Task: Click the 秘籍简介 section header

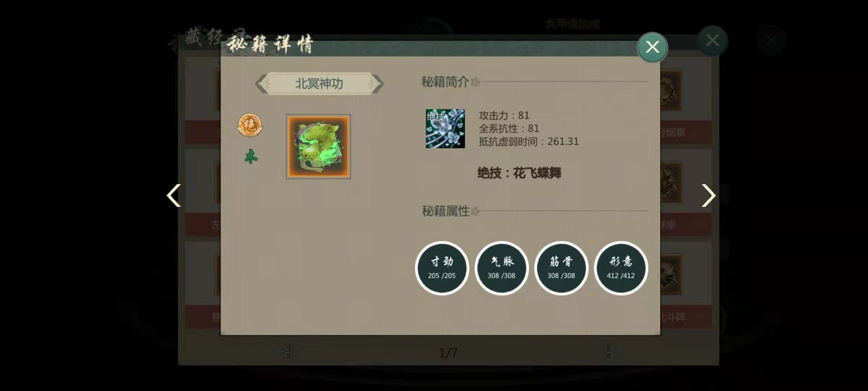Action: coord(445,82)
